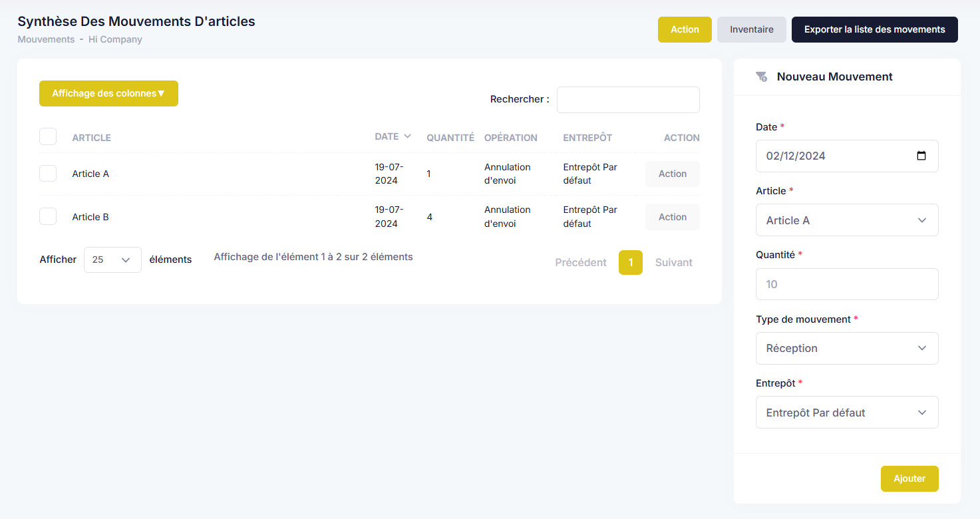This screenshot has width=980, height=519.
Task: Go to Précédent page
Action: pos(581,262)
